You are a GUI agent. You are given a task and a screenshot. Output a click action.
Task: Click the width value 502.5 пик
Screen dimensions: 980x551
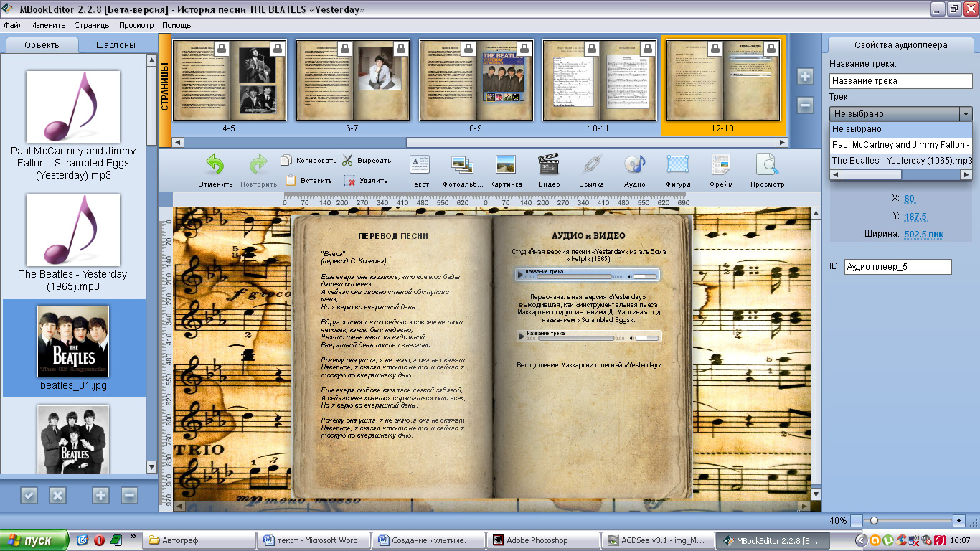[x=924, y=234]
